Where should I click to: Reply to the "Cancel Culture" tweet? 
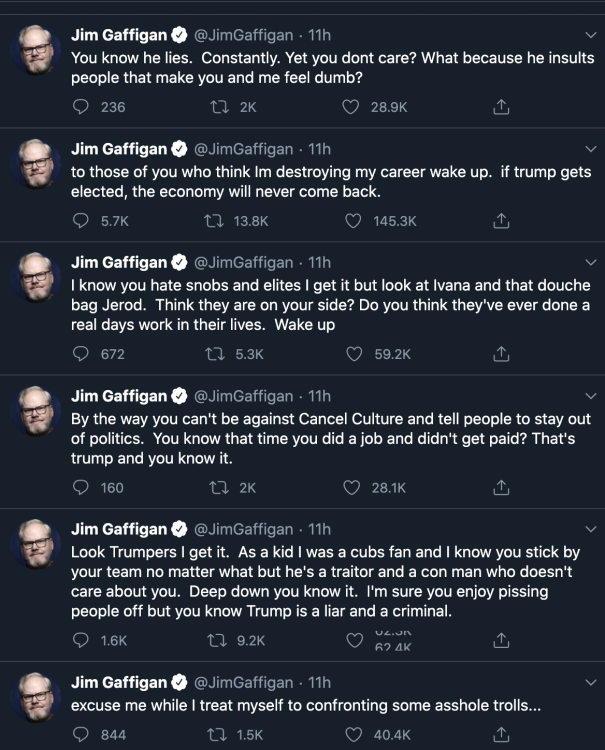click(x=82, y=487)
